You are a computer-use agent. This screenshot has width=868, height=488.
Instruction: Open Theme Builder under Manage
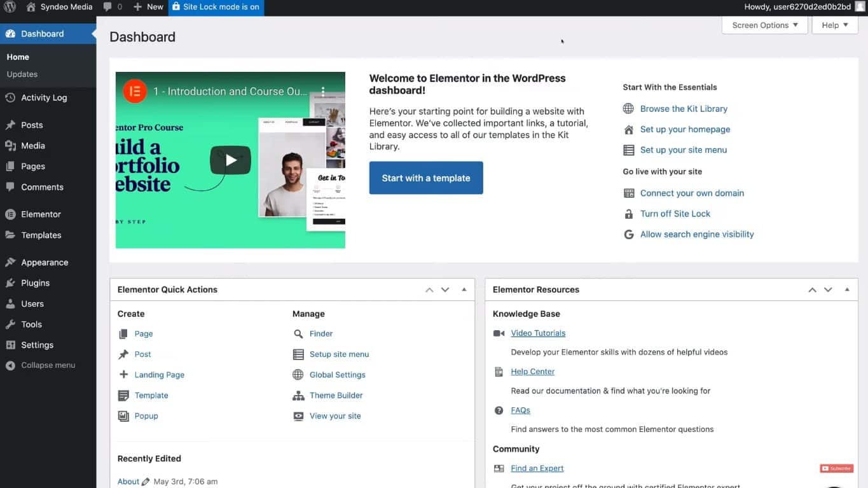click(336, 396)
